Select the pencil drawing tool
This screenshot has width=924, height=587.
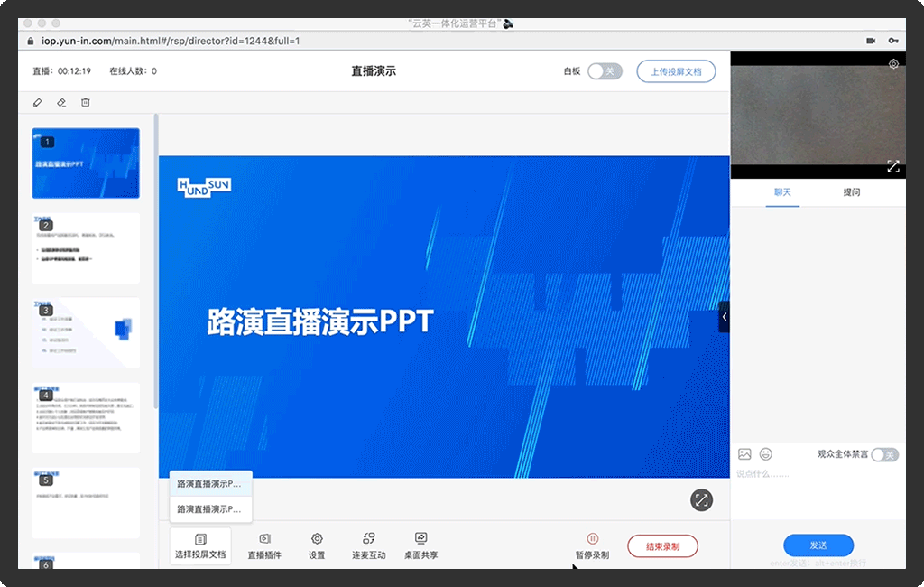37,103
